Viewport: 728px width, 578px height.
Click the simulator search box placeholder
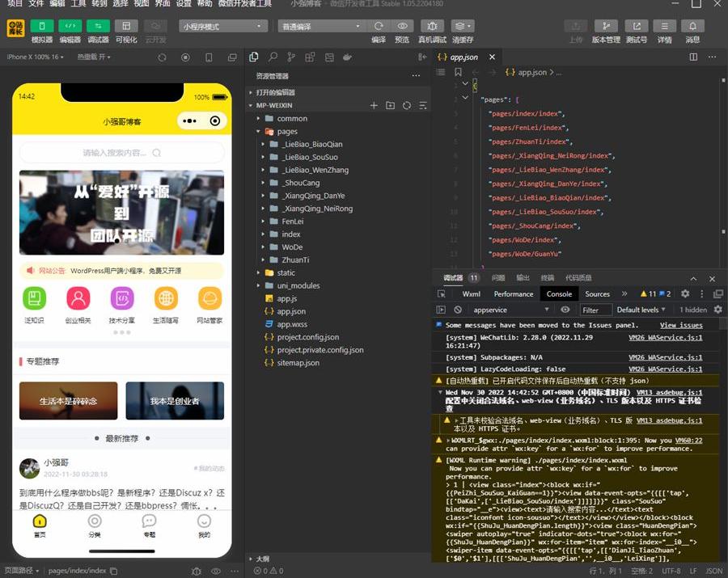(x=121, y=153)
